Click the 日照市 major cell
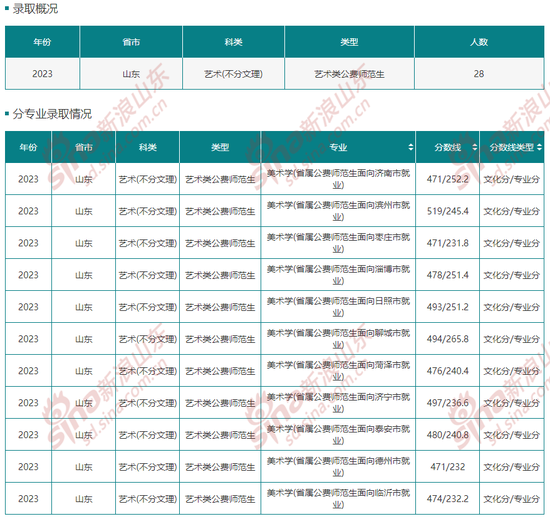550x519 pixels. point(338,306)
